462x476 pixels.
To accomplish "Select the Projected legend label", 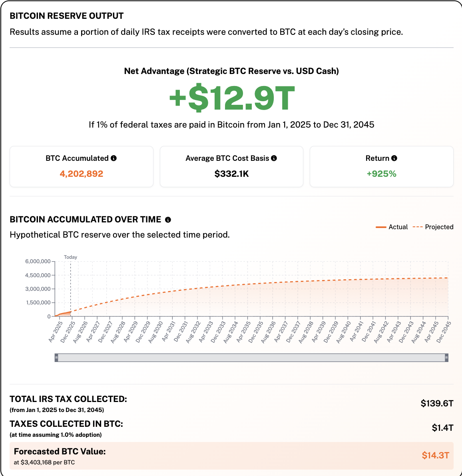I will click(x=440, y=227).
